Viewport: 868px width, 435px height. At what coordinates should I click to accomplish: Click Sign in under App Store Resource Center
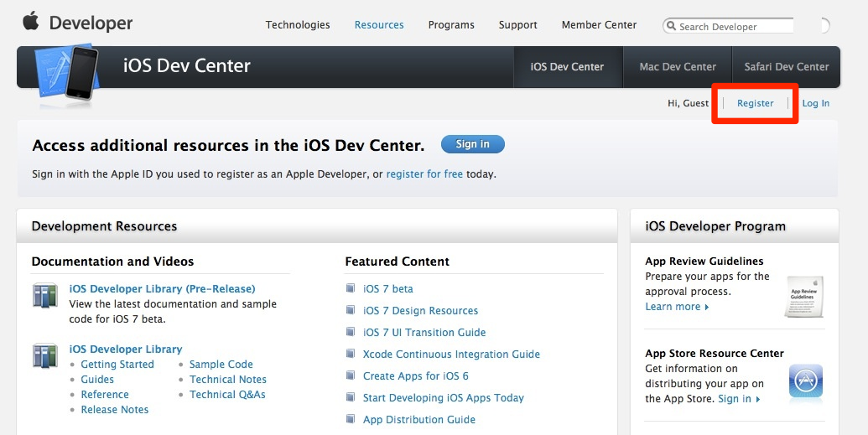(x=739, y=398)
